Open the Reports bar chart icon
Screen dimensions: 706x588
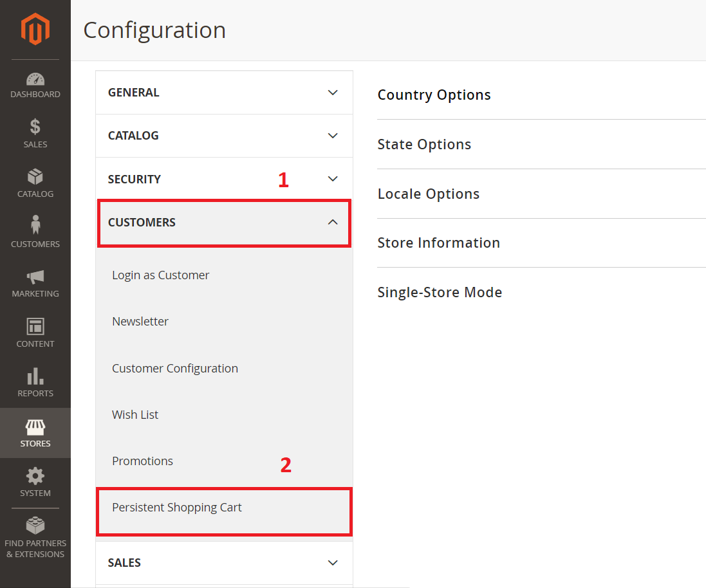[35, 376]
